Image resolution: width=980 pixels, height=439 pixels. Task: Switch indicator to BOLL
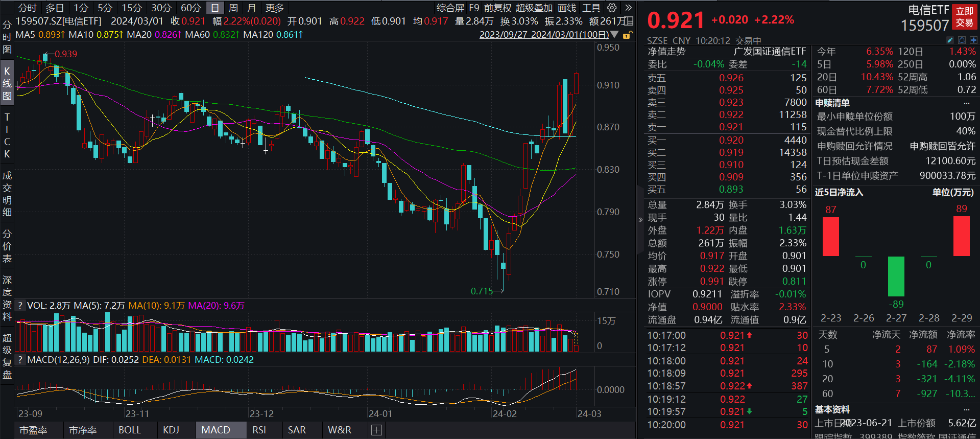130,430
